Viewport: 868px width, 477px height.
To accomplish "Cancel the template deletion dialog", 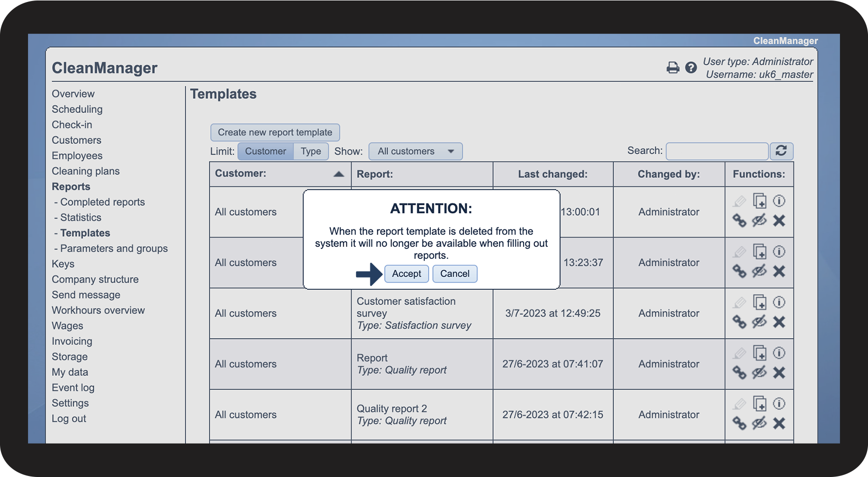I will (x=454, y=274).
